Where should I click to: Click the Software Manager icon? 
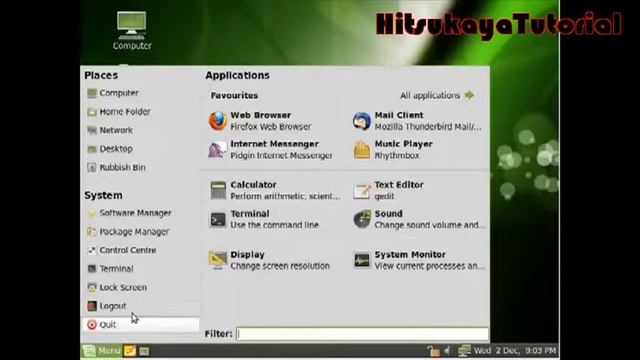pos(92,213)
